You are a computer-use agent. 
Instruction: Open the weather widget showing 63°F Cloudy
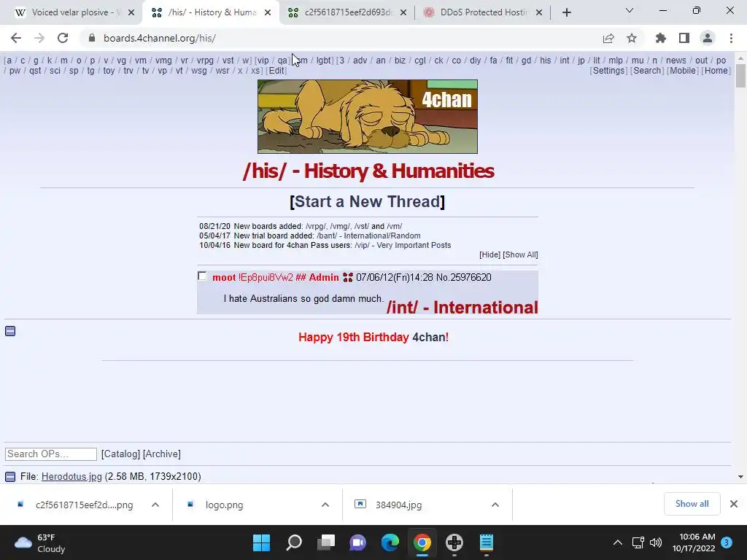point(41,542)
